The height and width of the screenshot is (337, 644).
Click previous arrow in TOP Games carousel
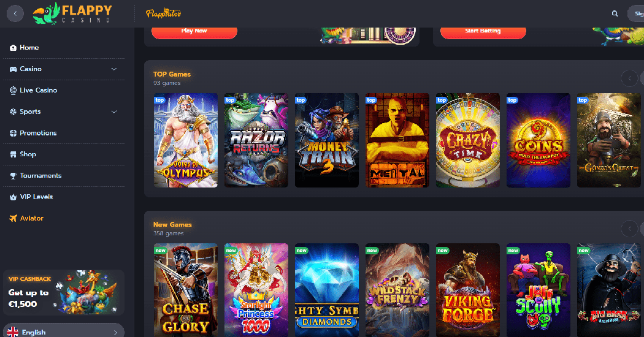[x=629, y=78]
